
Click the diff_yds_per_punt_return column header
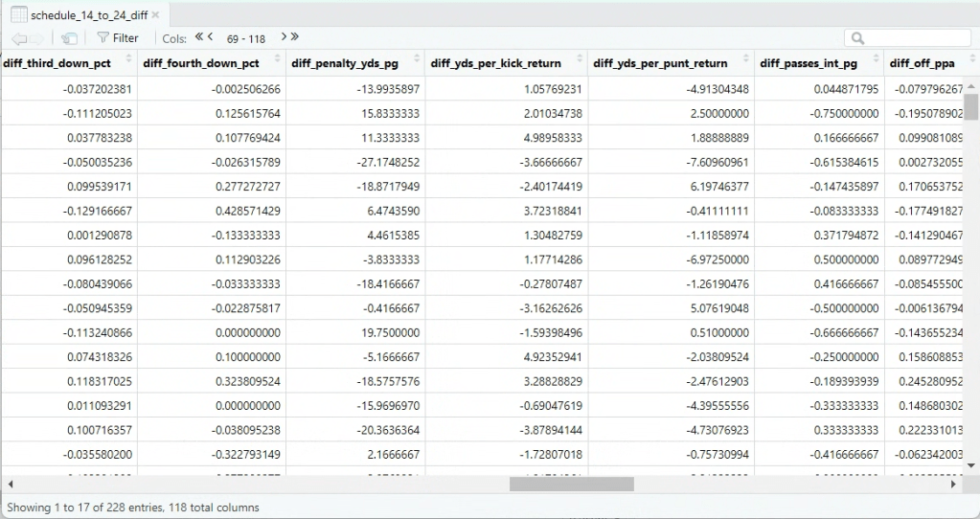coord(660,63)
